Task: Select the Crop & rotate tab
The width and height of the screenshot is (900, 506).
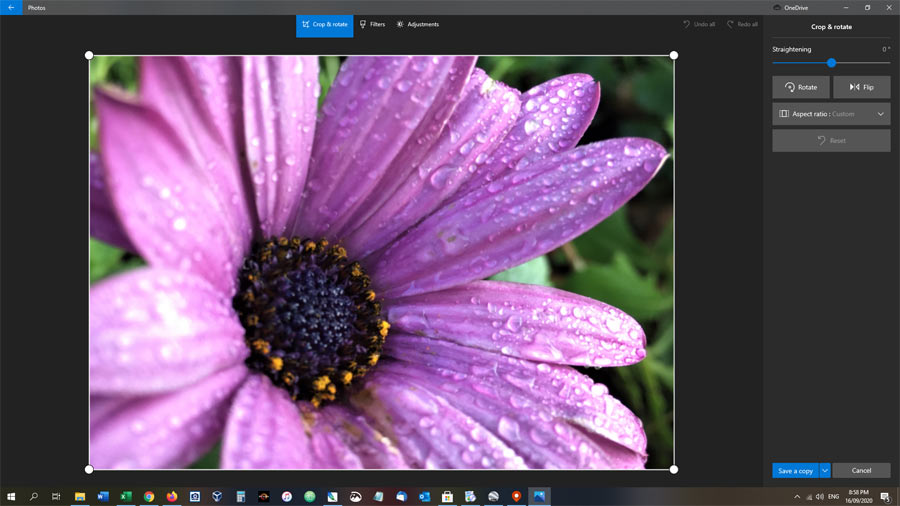Action: point(325,25)
